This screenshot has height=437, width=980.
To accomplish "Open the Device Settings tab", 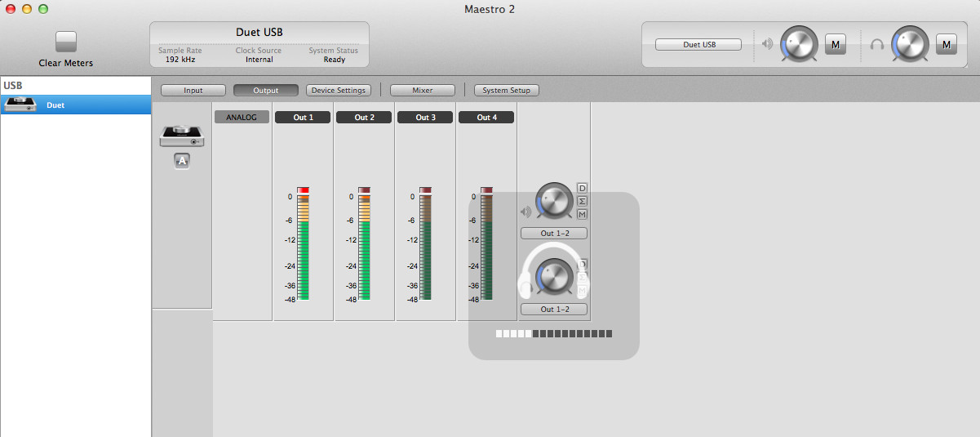I will (x=340, y=90).
